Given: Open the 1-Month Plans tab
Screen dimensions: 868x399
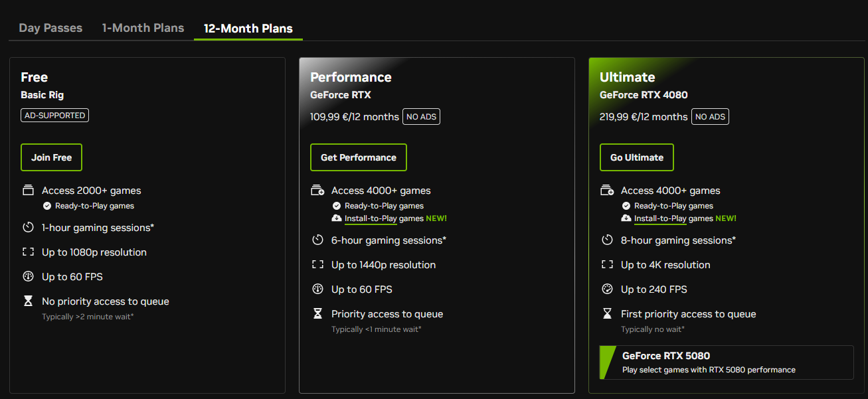Looking at the screenshot, I should tap(143, 28).
